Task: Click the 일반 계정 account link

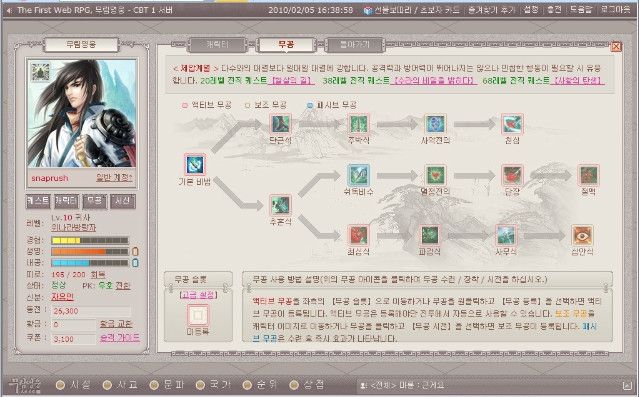Action: click(x=114, y=178)
